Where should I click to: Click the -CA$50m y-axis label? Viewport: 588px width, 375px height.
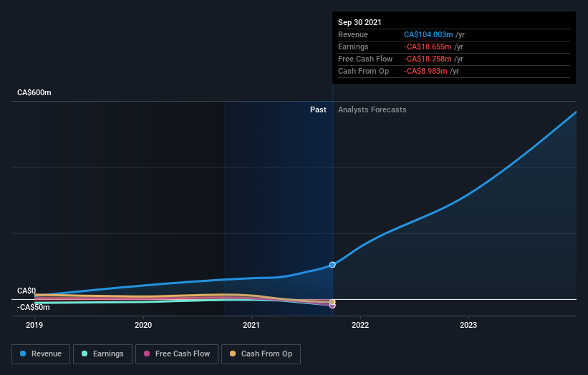(x=34, y=307)
